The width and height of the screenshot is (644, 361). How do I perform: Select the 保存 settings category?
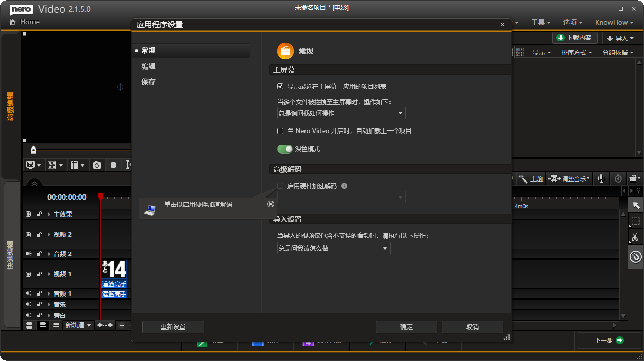148,82
